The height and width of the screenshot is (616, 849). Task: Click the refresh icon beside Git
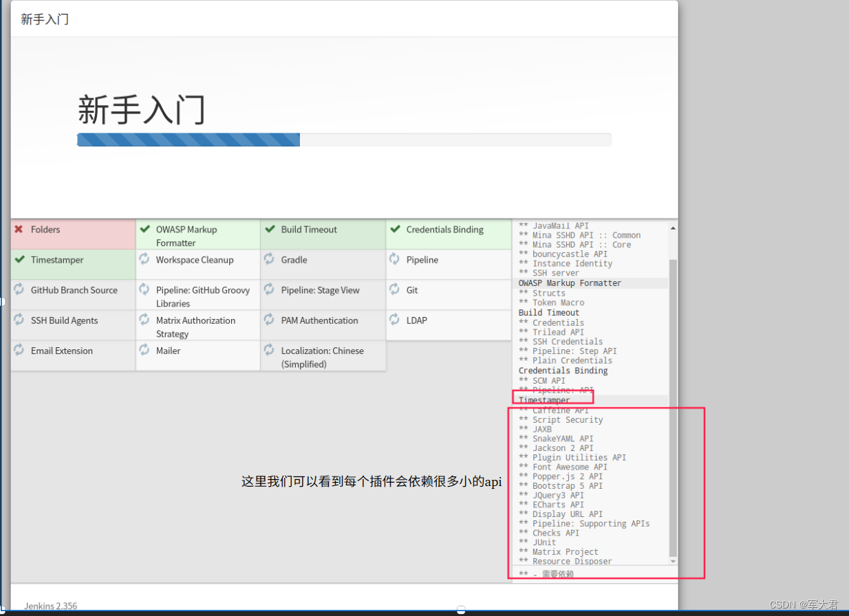pos(394,289)
